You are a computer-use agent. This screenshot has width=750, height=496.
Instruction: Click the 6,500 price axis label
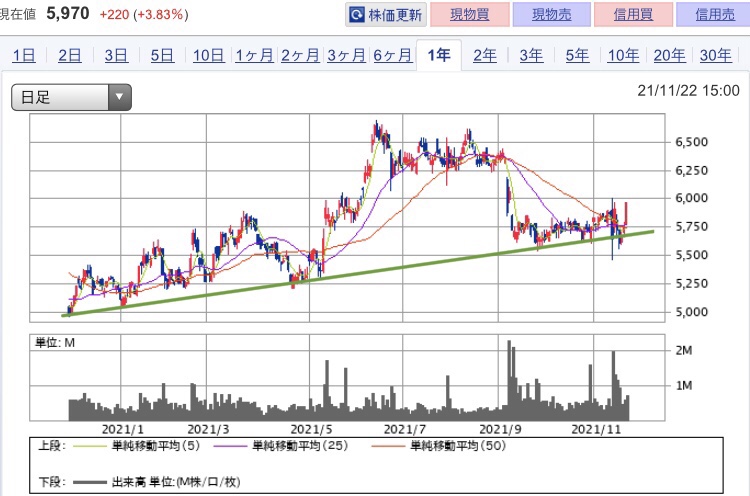tap(691, 142)
